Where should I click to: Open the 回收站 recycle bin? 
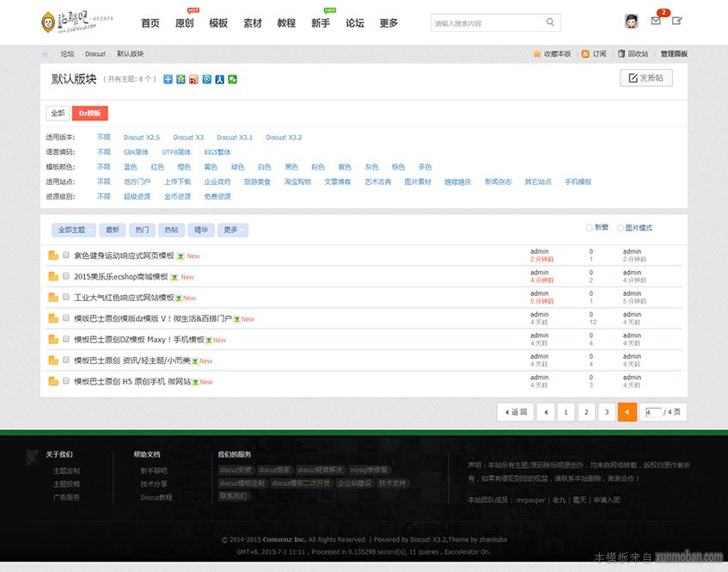pyautogui.click(x=621, y=54)
